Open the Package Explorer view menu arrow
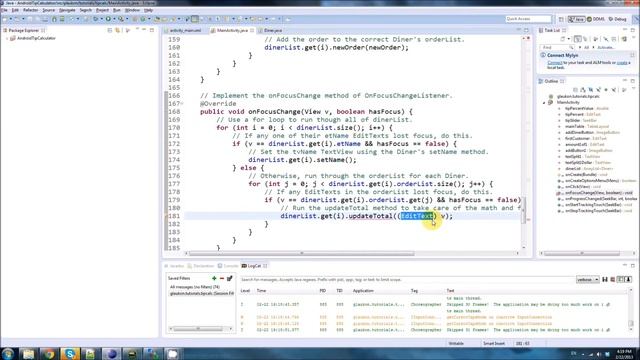640x360 pixels. 137,29
